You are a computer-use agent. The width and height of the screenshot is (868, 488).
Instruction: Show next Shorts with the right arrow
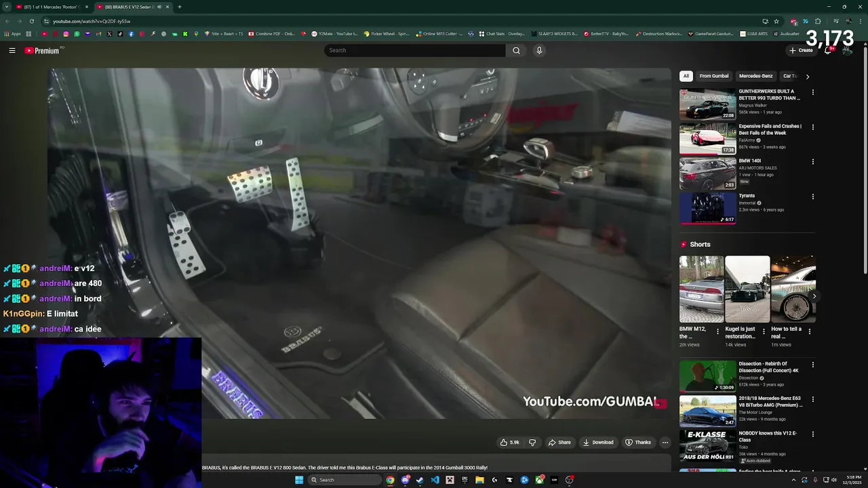[x=814, y=296]
